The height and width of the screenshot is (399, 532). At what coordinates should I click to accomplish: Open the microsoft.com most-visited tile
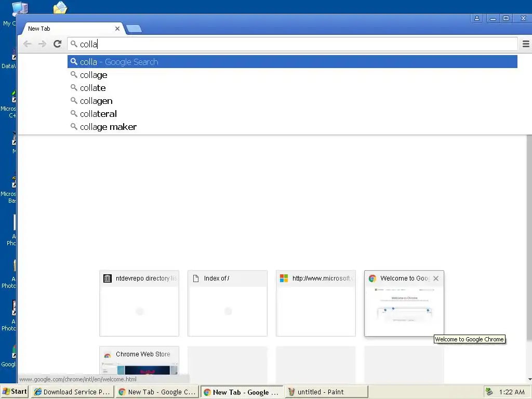click(316, 303)
